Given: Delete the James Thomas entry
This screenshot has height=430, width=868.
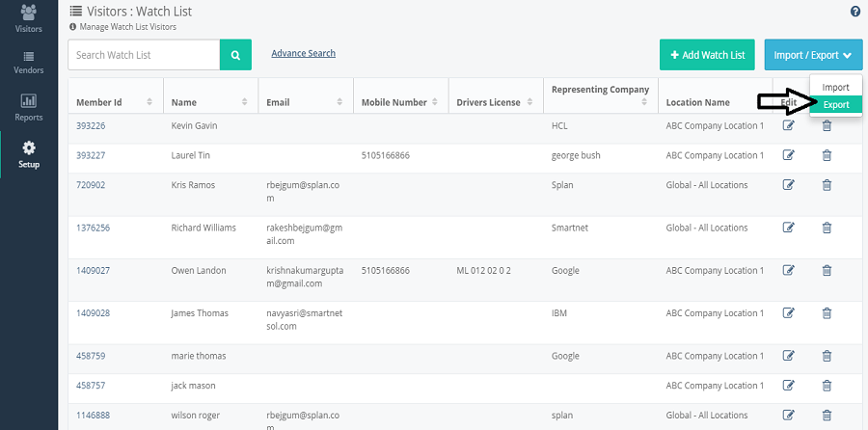Looking at the screenshot, I should click(x=827, y=313).
